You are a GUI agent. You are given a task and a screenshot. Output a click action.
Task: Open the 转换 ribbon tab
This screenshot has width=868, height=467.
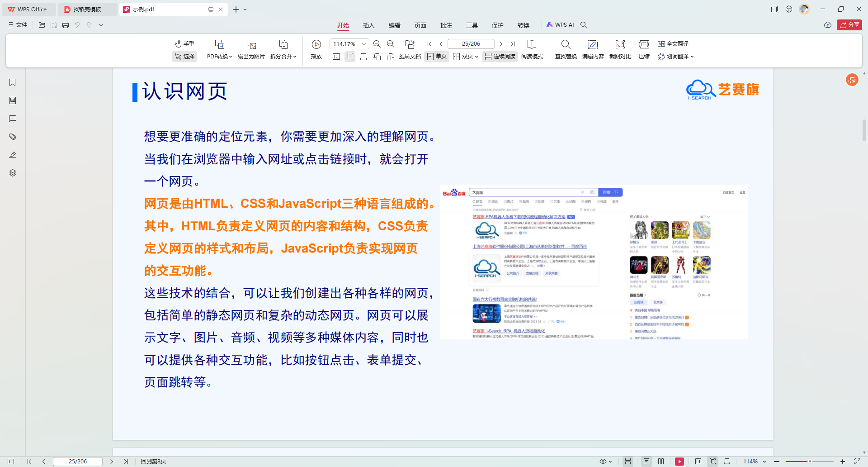coord(524,25)
